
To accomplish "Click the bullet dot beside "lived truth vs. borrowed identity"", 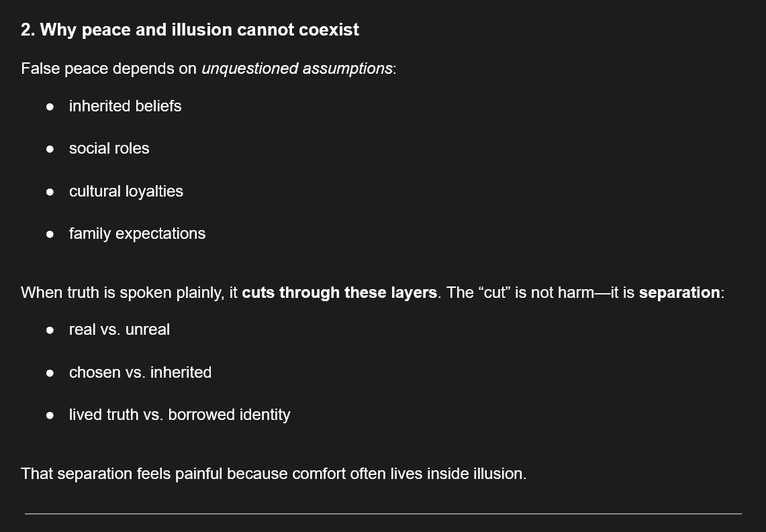I will 50,415.
